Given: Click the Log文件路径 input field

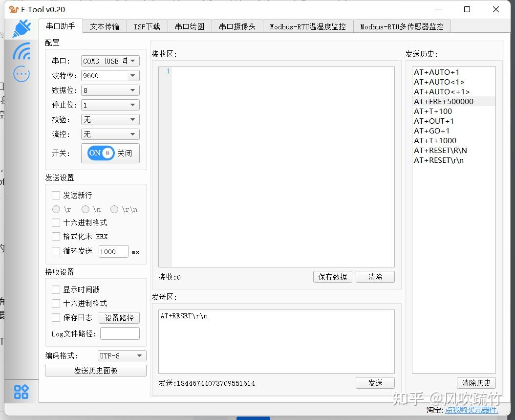Looking at the screenshot, I should click(120, 333).
